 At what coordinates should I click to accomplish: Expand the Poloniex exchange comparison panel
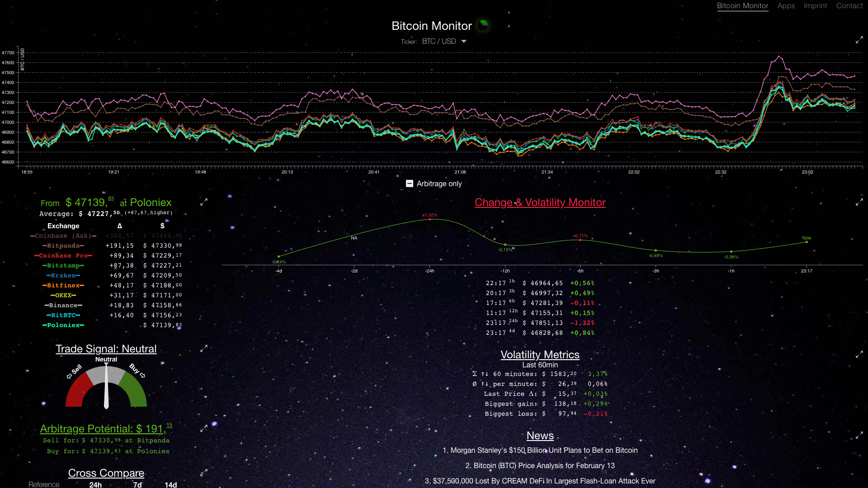[x=204, y=202]
